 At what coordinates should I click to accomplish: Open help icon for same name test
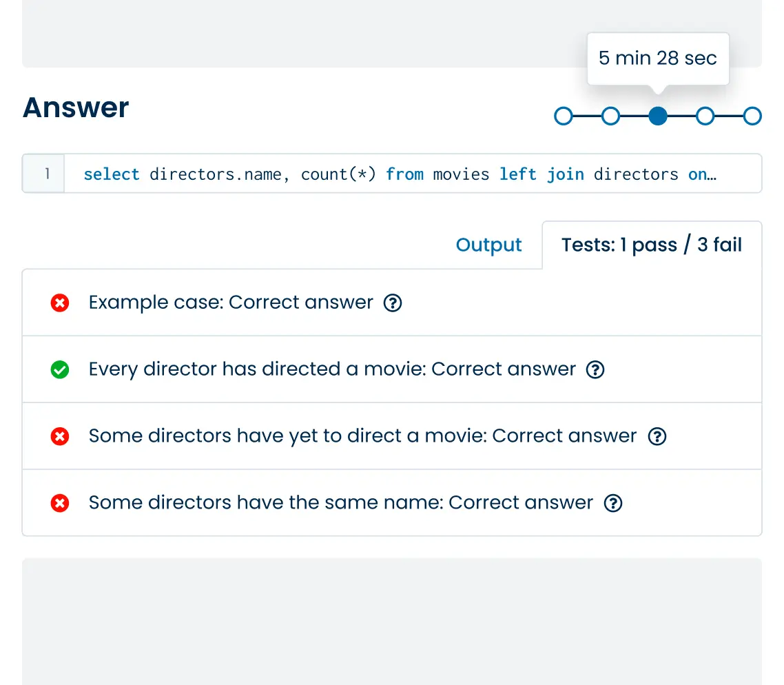(612, 503)
